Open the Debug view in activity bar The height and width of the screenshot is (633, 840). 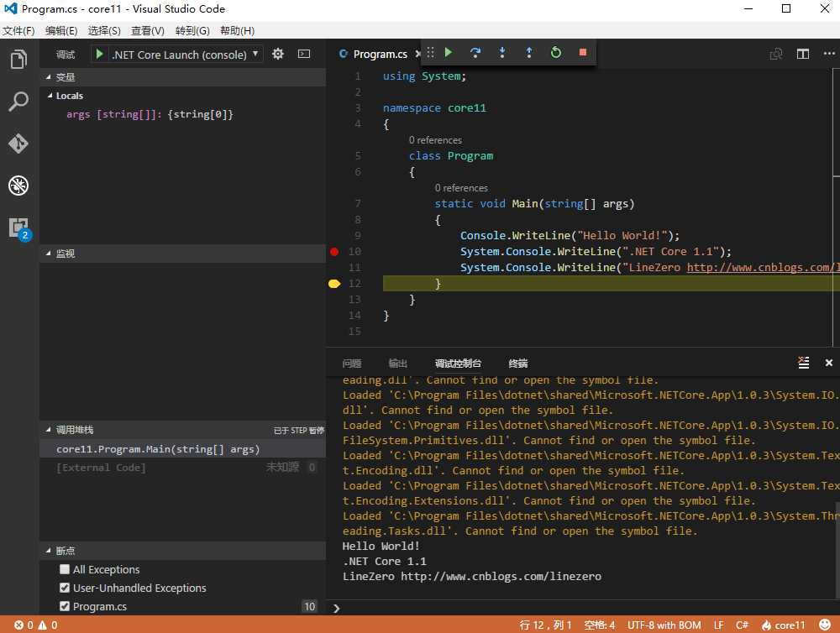(x=18, y=186)
